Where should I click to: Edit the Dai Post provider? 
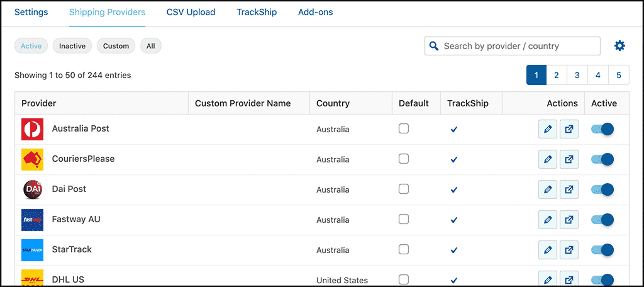548,189
